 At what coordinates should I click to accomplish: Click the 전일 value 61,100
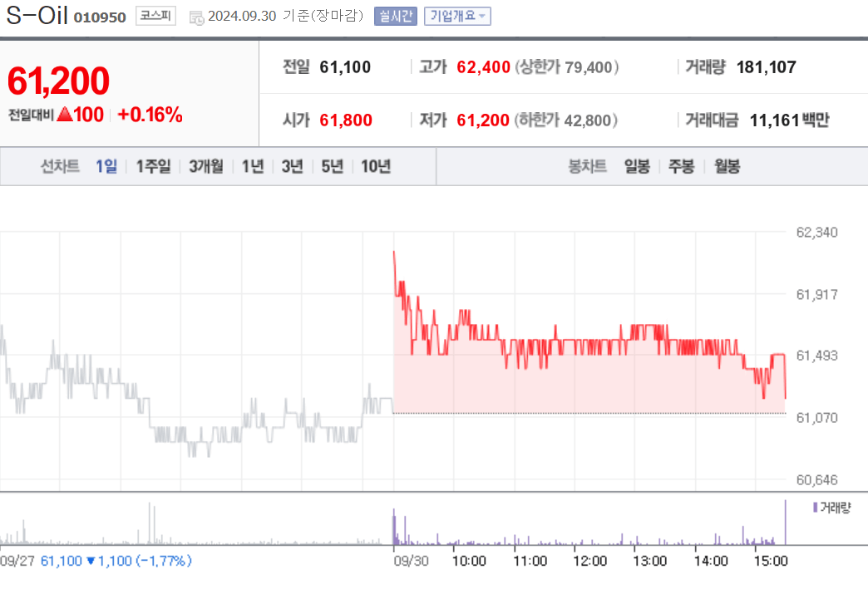[x=345, y=67]
